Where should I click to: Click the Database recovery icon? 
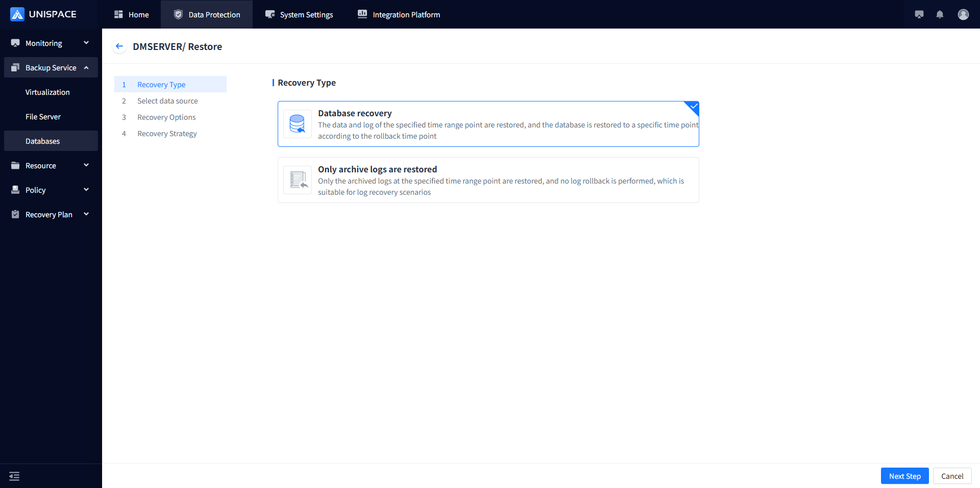click(x=298, y=124)
